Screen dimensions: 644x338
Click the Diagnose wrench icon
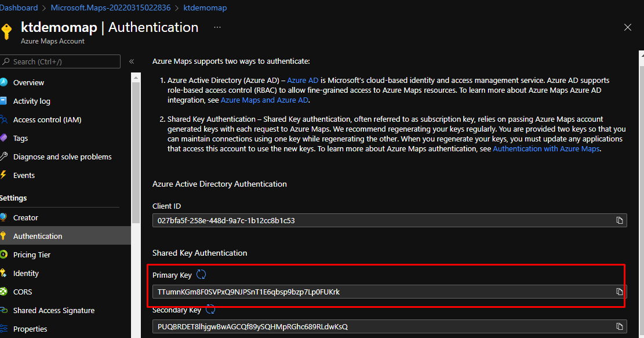click(3, 157)
